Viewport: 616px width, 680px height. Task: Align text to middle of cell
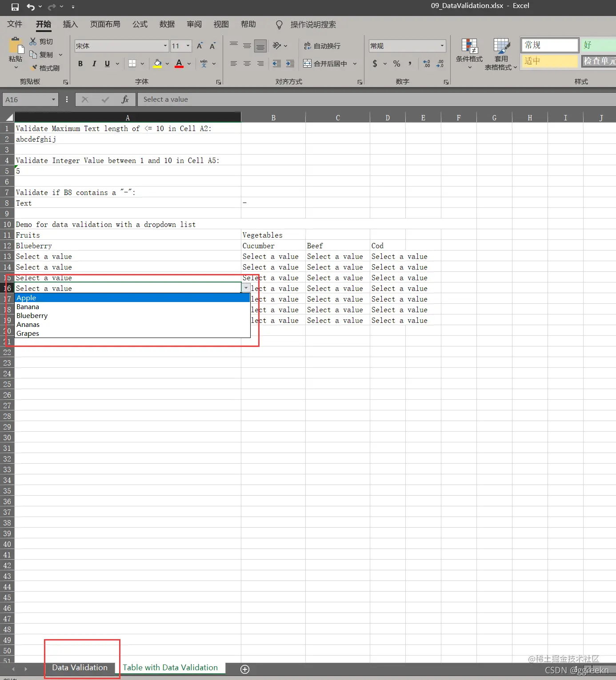pyautogui.click(x=247, y=45)
